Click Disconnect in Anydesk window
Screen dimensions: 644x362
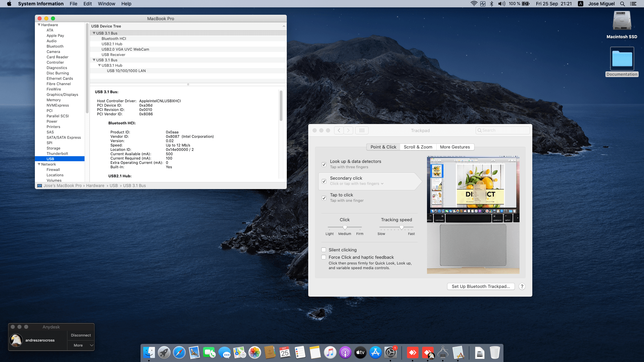coord(81,335)
